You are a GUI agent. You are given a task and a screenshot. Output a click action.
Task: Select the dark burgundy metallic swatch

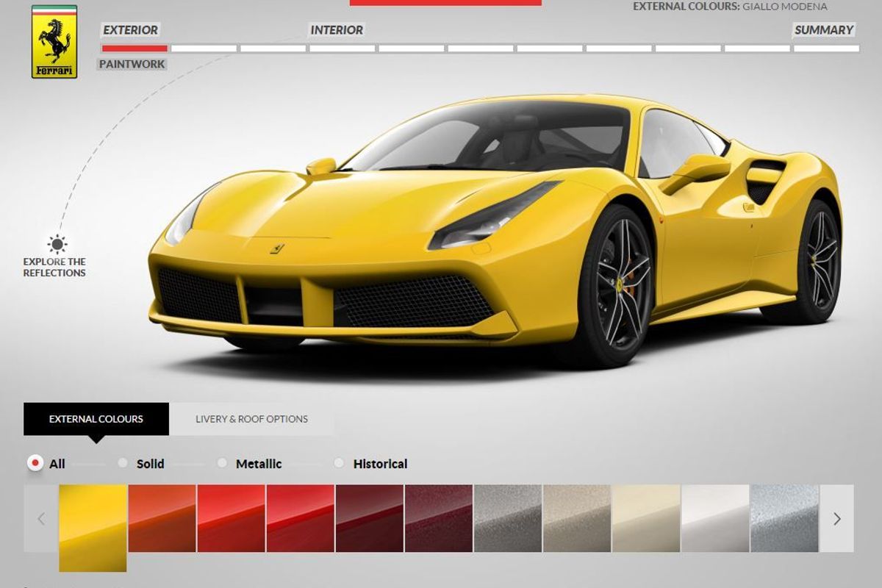click(438, 518)
